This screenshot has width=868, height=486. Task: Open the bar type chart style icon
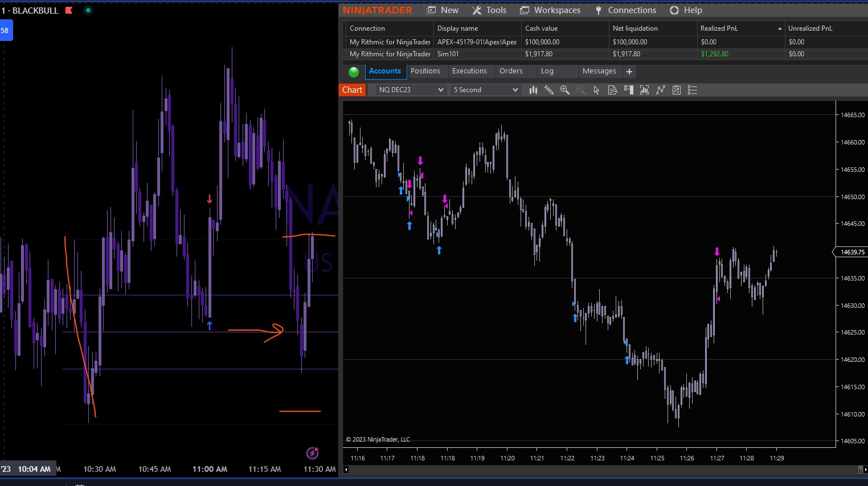coord(533,90)
